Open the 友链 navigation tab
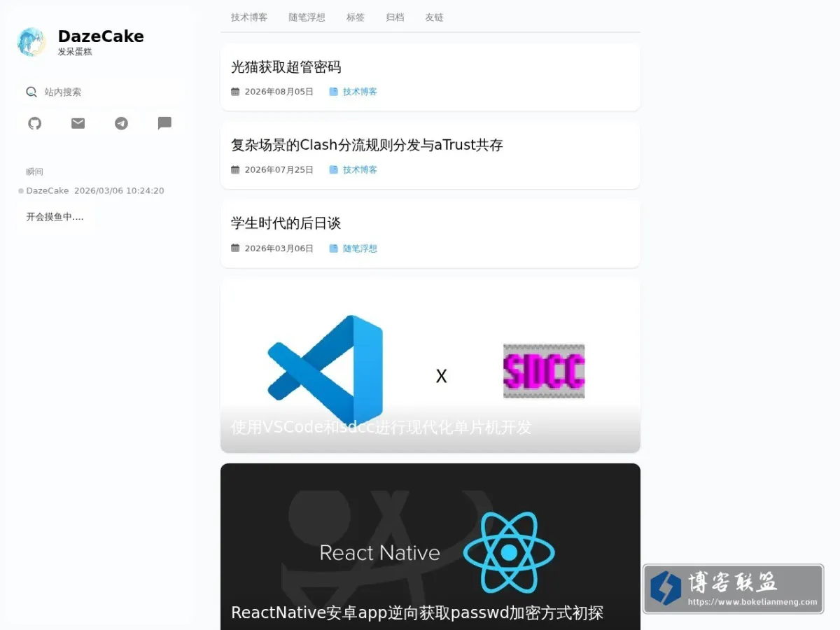The height and width of the screenshot is (630, 840). coord(434,17)
